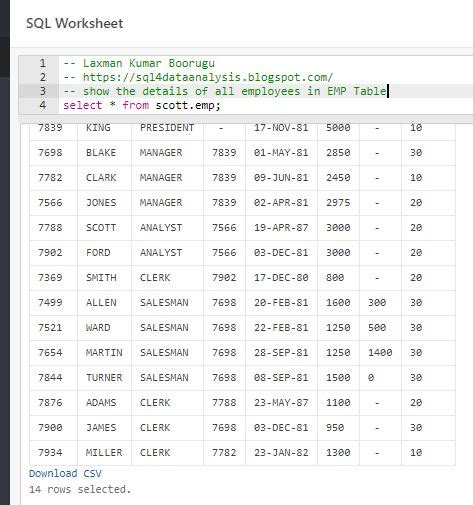Select salary cell 2450
Viewport: 473px width, 505px height.
338,178
